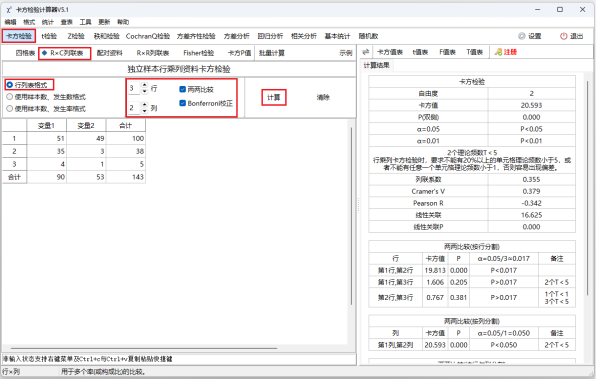
Task: Select cell with value 35
Action: [x=47, y=151]
